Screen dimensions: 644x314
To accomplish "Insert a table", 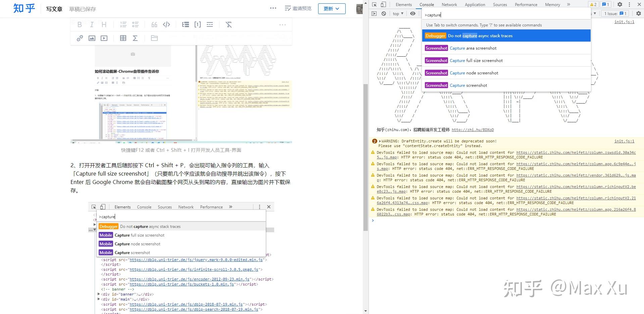I will pos(123,38).
